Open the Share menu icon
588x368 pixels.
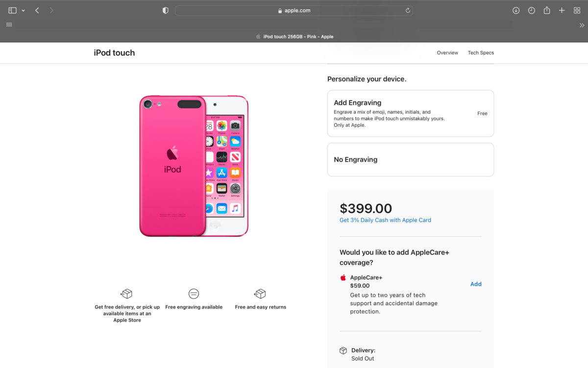[547, 10]
